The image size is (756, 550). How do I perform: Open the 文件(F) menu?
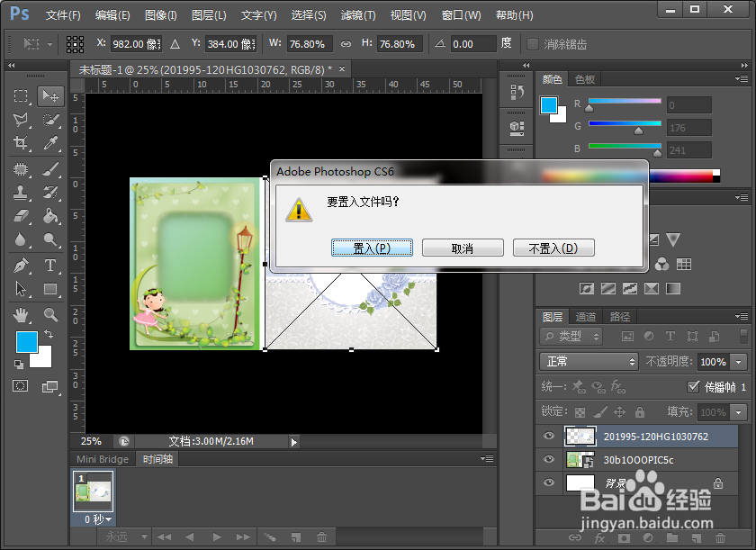pos(63,15)
